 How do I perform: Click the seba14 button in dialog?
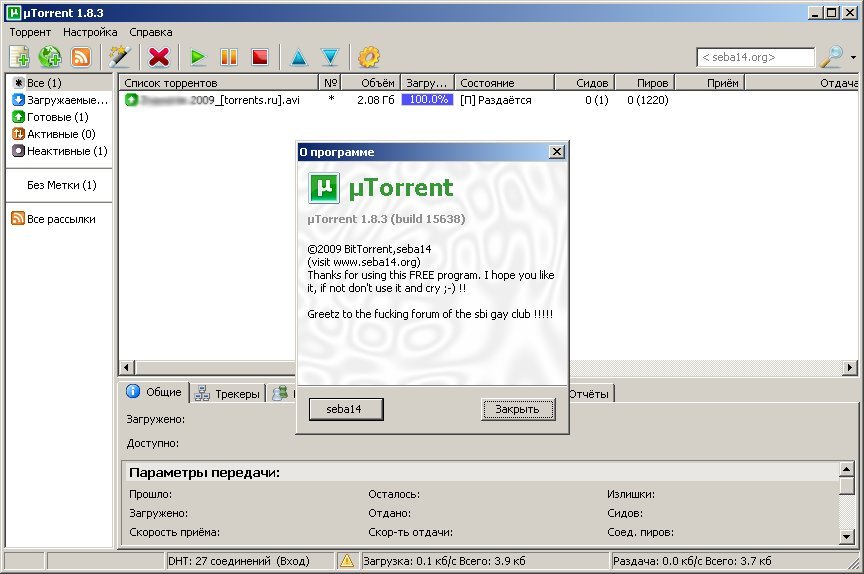click(346, 409)
